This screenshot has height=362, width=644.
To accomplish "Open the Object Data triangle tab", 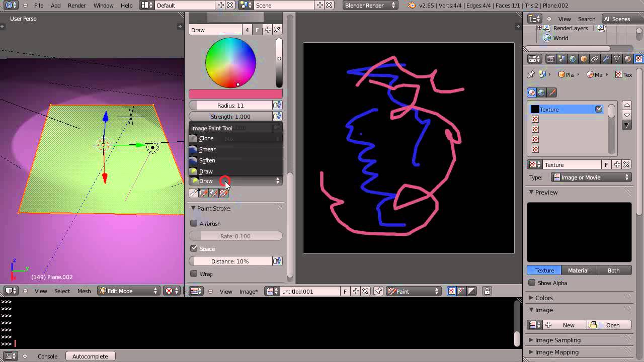I will (x=617, y=59).
